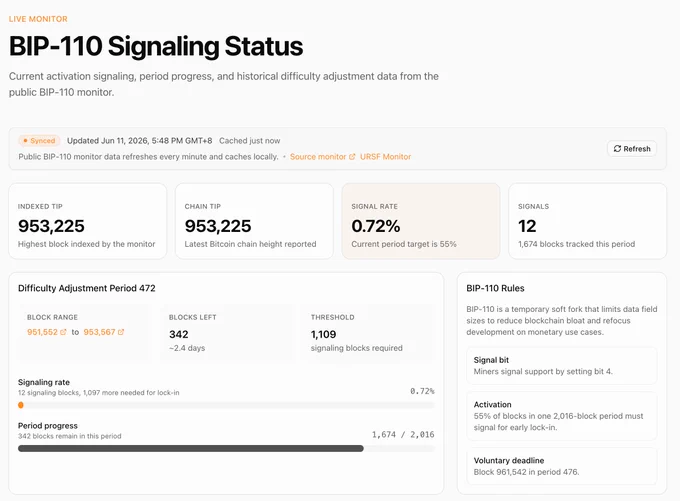The width and height of the screenshot is (680, 501).
Task: Click the orange signaling rate bar marker
Action: pyautogui.click(x=21, y=405)
